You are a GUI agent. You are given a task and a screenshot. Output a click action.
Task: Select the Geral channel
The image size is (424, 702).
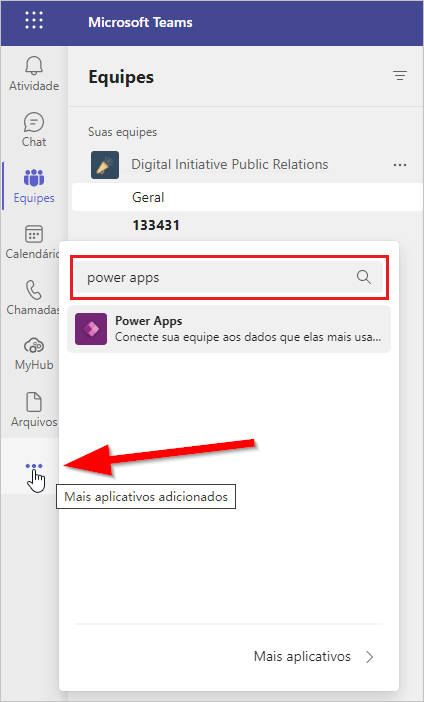tap(248, 197)
